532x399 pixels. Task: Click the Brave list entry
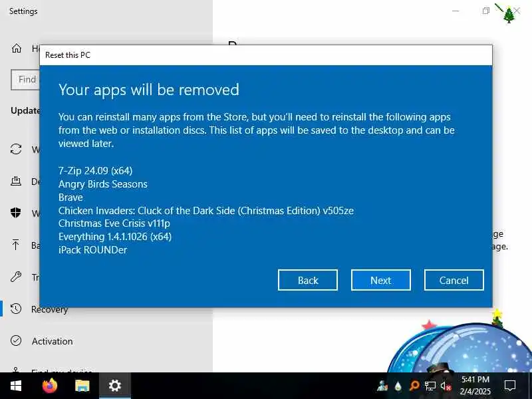coord(70,197)
